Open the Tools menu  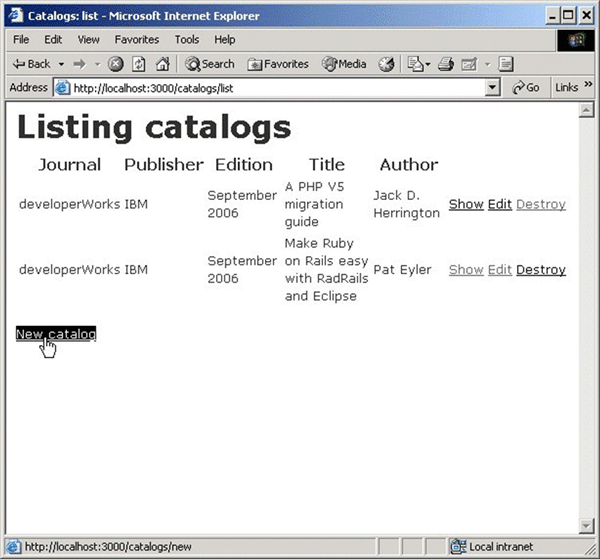(x=187, y=40)
